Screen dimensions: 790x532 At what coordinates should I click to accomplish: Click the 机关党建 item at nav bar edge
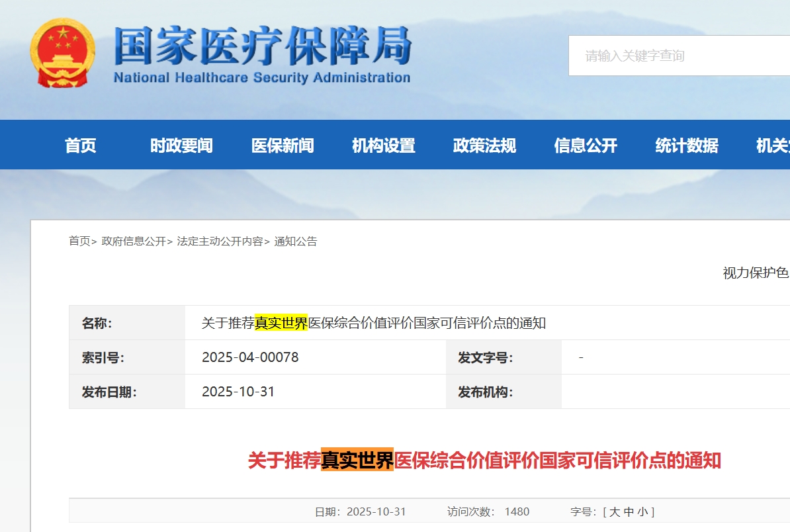point(773,146)
